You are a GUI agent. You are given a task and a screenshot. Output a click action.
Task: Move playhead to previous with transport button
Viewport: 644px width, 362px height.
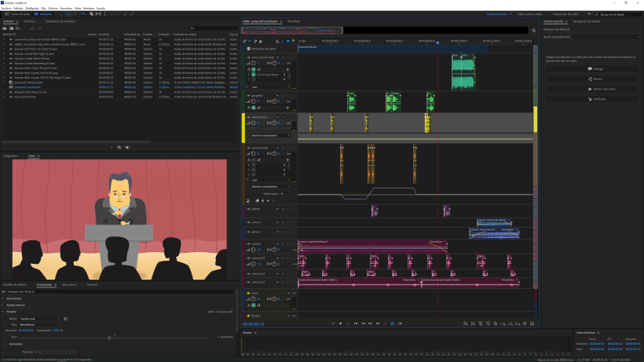point(356,324)
